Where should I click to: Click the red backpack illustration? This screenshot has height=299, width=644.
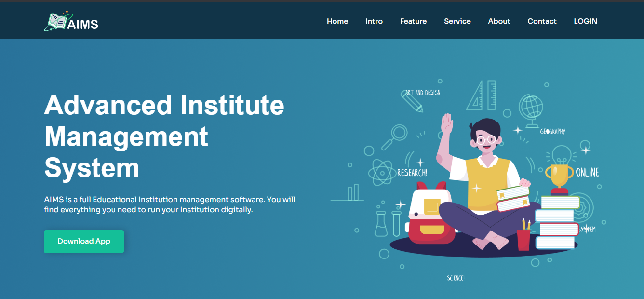tap(431, 214)
